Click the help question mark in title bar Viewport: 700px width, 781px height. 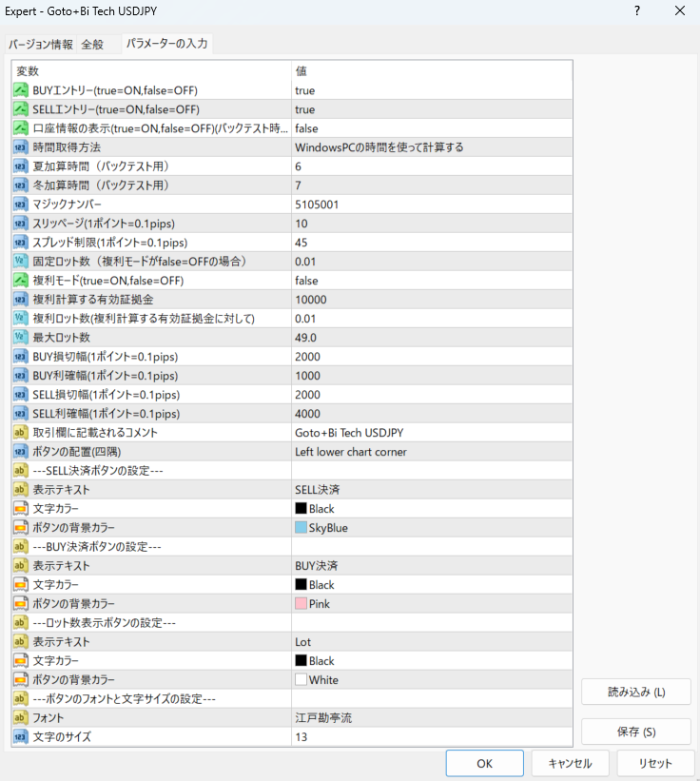tap(637, 11)
